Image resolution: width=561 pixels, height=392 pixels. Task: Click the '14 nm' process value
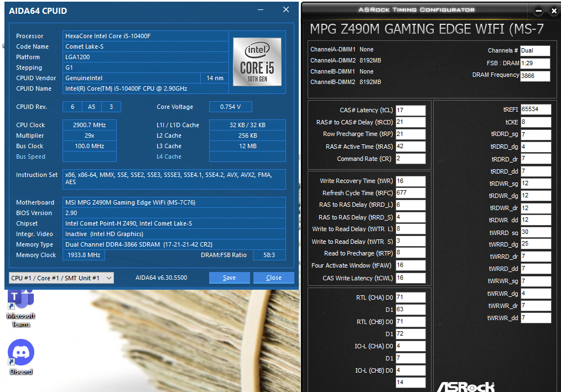pyautogui.click(x=215, y=78)
